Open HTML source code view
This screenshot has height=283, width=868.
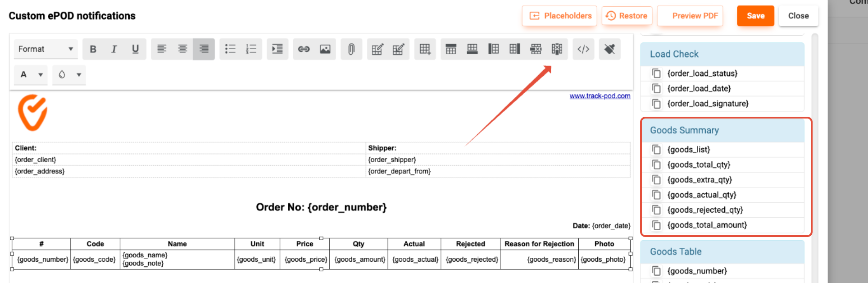point(583,49)
